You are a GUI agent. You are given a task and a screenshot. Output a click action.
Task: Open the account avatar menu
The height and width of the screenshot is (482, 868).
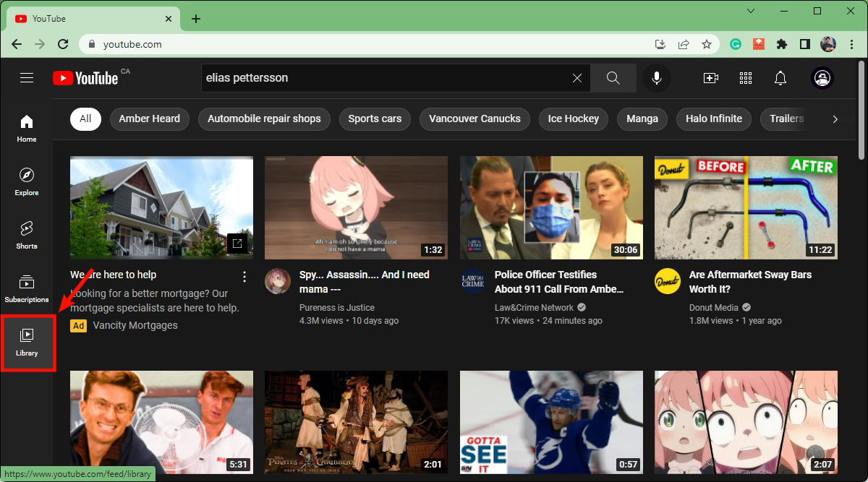822,78
